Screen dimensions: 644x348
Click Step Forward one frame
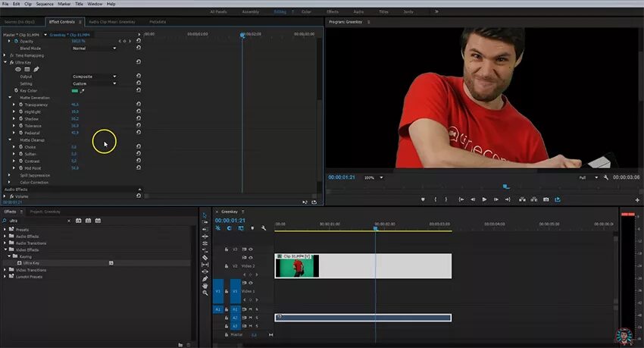coord(496,199)
